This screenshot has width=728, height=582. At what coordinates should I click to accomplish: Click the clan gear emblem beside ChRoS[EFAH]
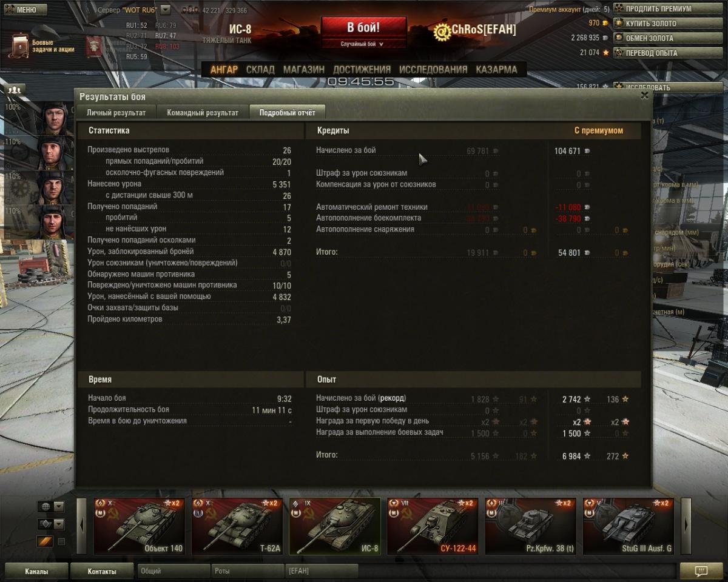pyautogui.click(x=442, y=33)
